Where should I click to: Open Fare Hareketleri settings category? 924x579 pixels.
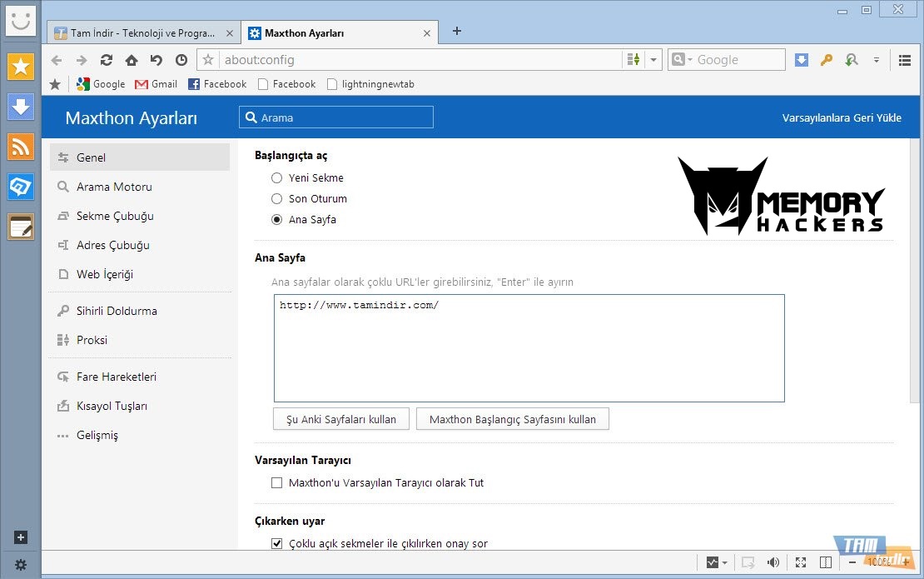coord(140,377)
